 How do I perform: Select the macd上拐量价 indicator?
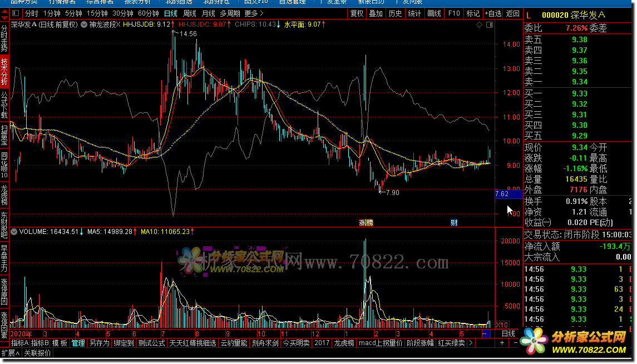click(x=381, y=343)
